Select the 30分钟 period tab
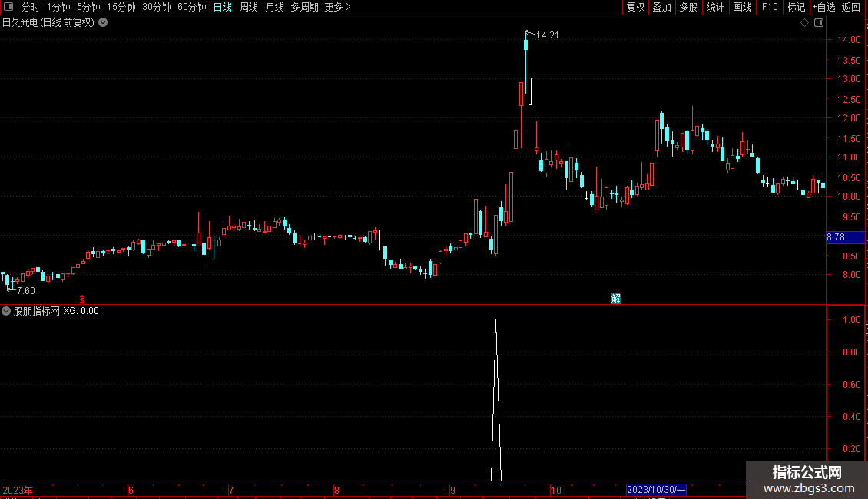 coord(157,7)
